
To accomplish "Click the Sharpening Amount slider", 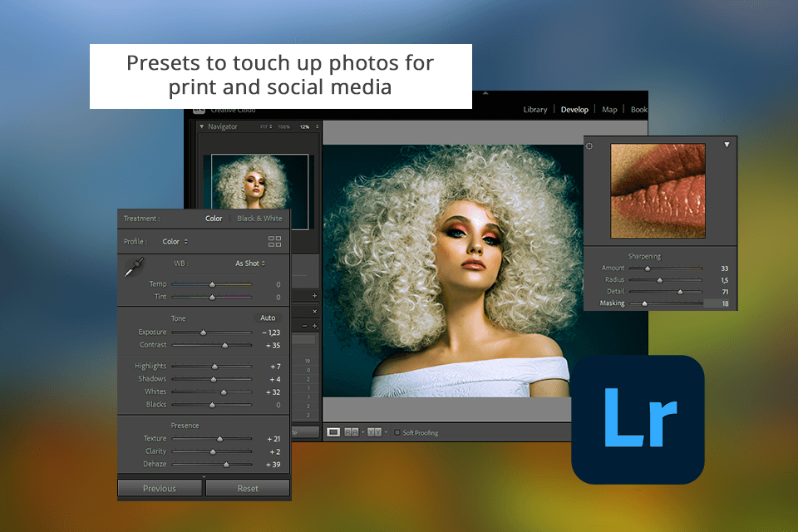I will click(666, 268).
